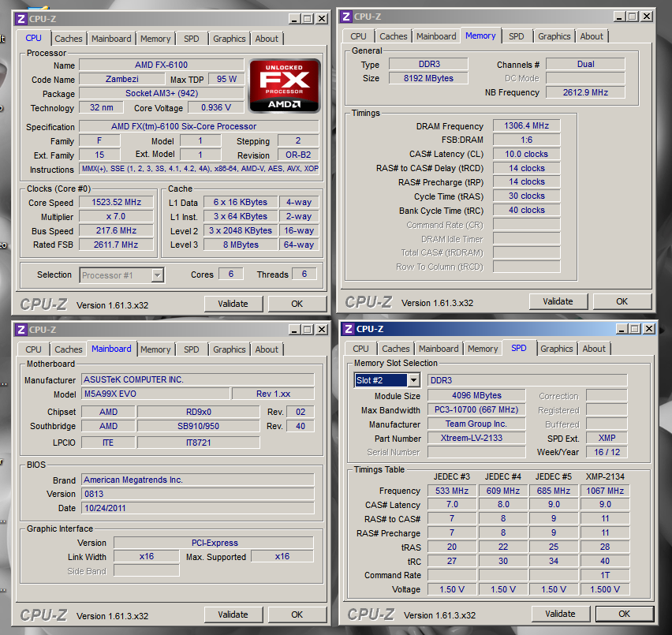Click the BIOS Version field showing 0813
672x635 pixels.
point(197,494)
